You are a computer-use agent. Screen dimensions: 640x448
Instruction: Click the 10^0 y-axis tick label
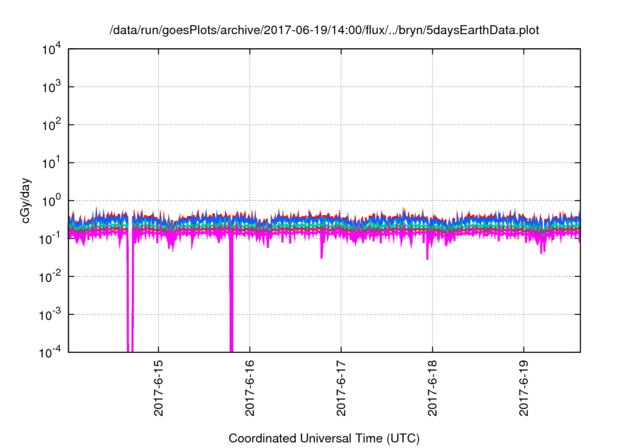coord(51,201)
